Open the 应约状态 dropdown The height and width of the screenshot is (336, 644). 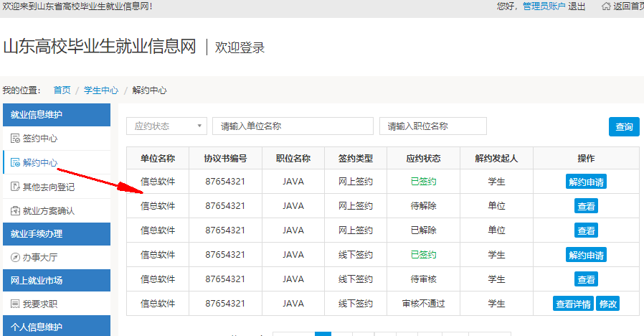[x=166, y=126]
